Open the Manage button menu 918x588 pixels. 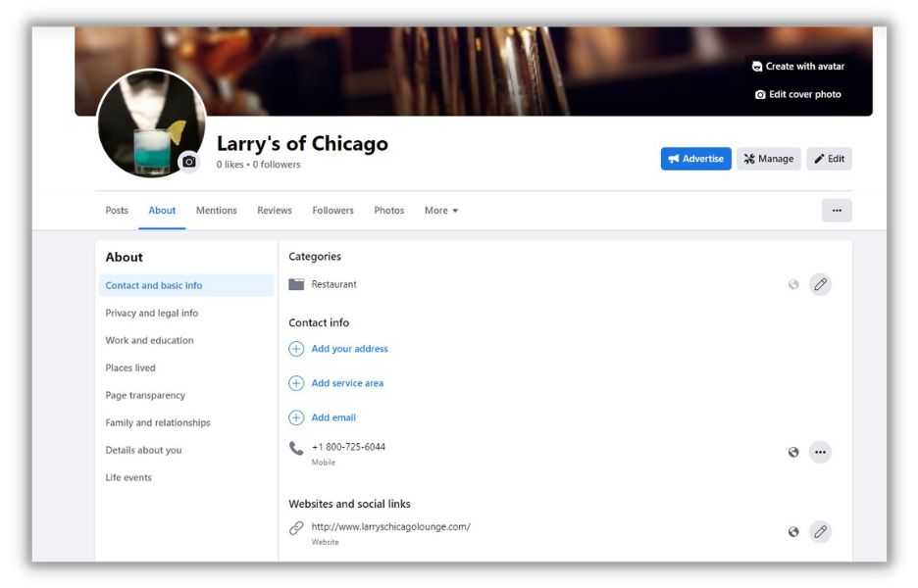tap(768, 159)
